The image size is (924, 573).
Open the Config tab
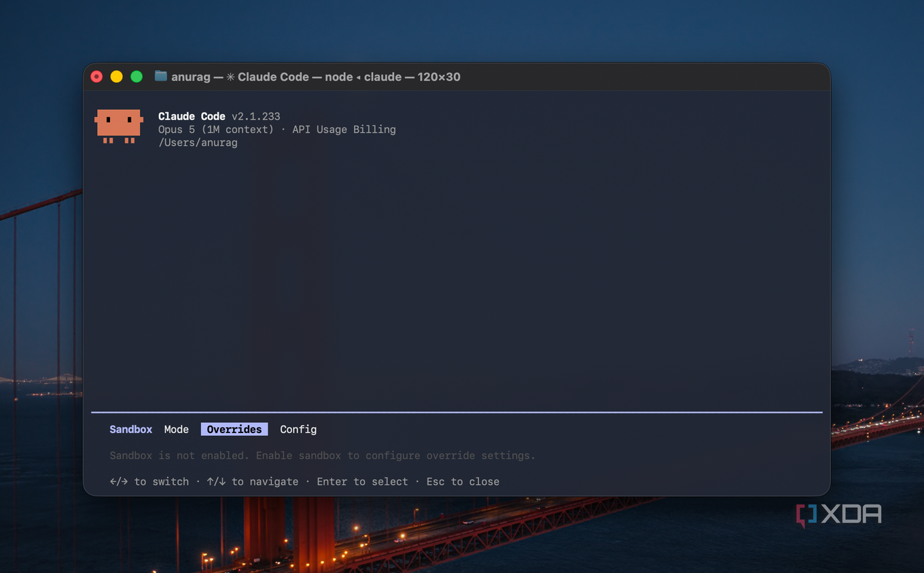click(298, 429)
